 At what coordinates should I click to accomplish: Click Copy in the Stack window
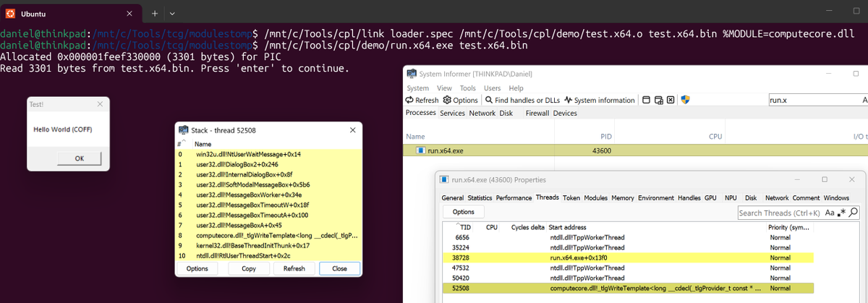249,268
